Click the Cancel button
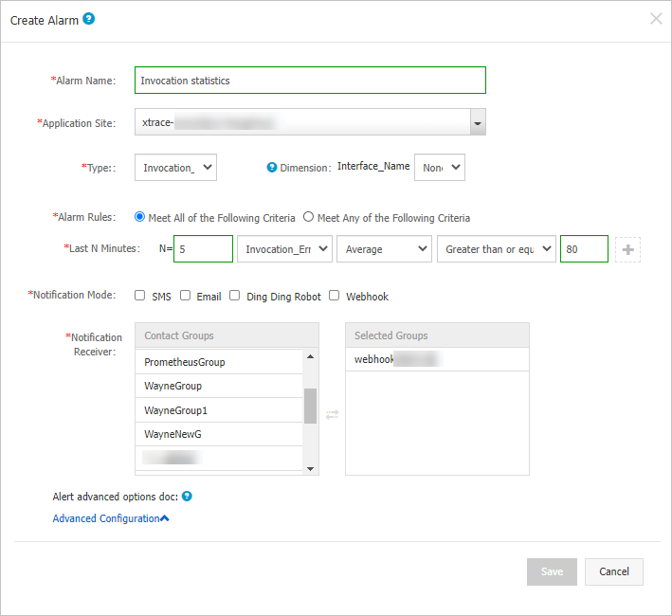This screenshot has width=672, height=616. point(614,571)
